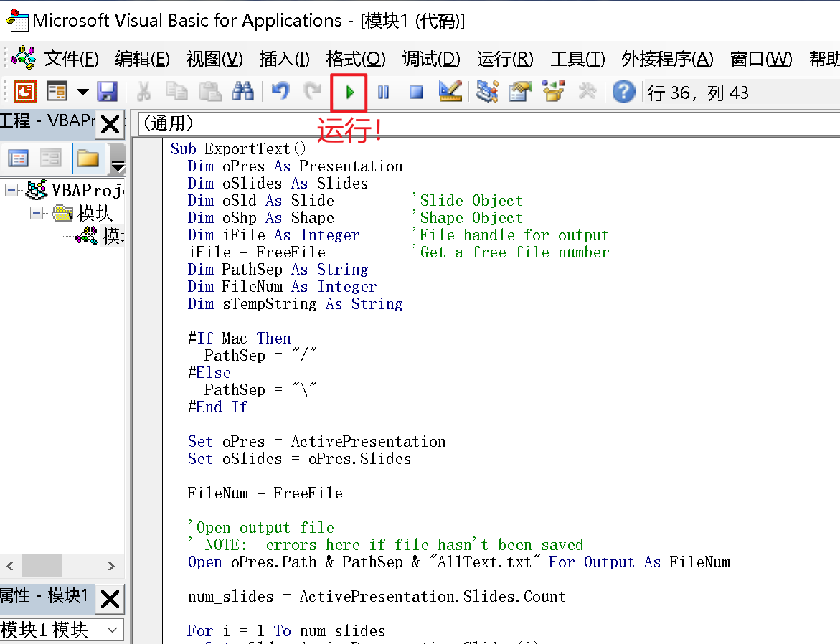Pause execution with the Break button

pyautogui.click(x=383, y=92)
